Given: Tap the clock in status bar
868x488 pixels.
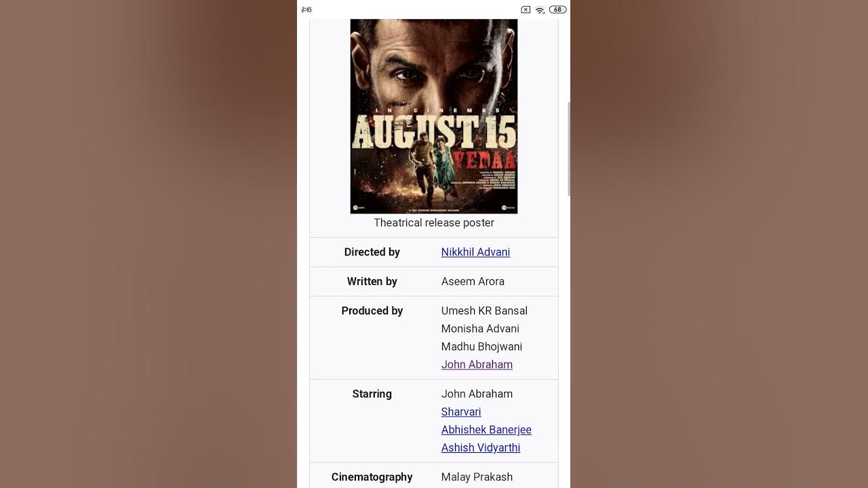Looking at the screenshot, I should pos(307,9).
